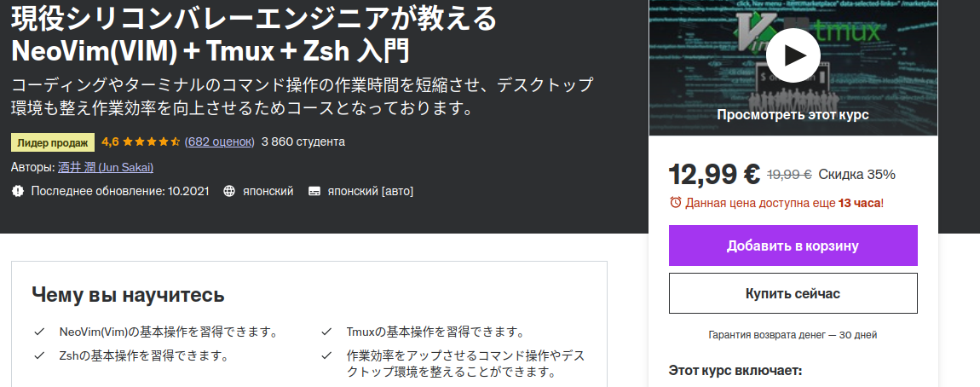Click the update badge icon before Последнее обновление

coord(18,191)
